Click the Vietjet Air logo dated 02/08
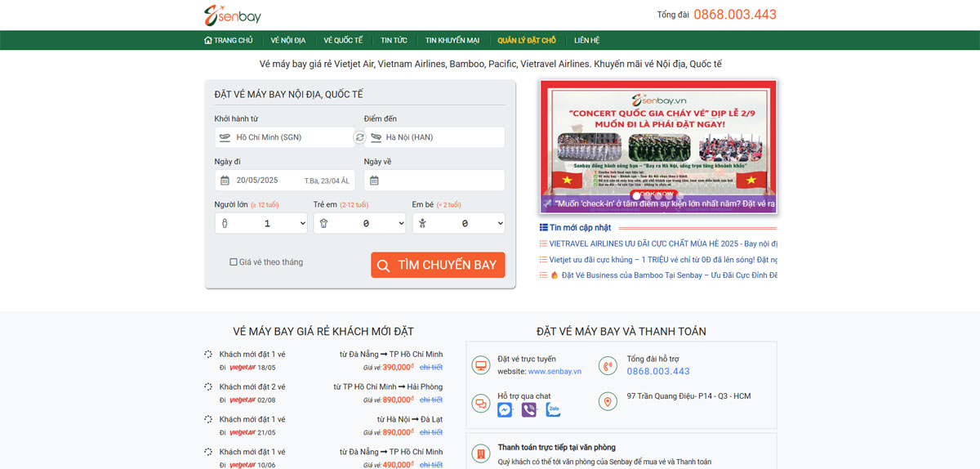 click(x=243, y=400)
